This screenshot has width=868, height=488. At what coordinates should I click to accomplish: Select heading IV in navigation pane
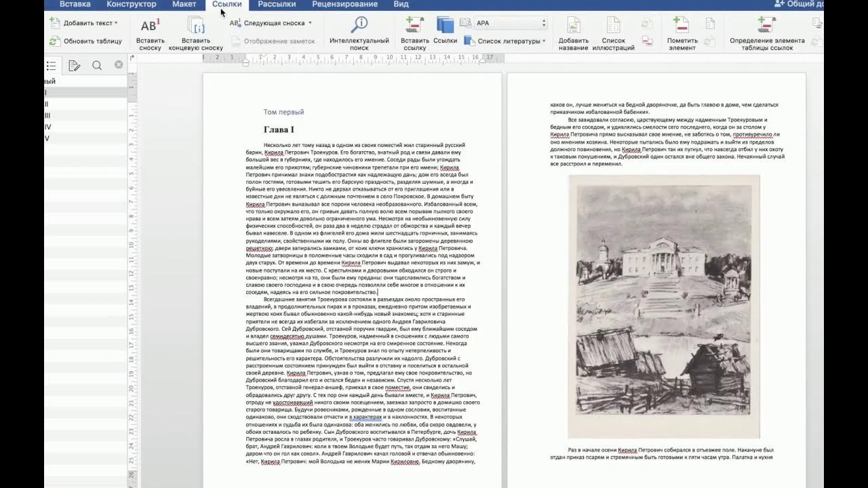point(85,127)
